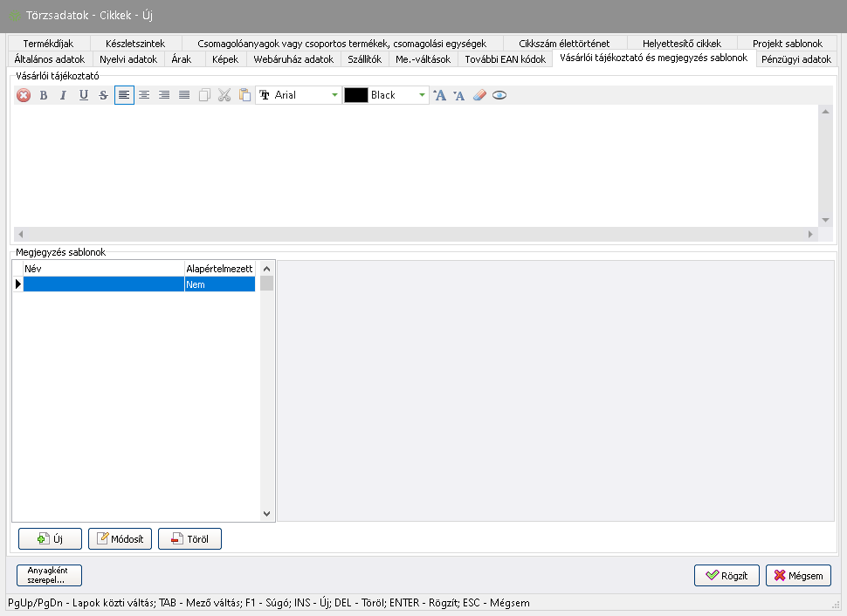Click the eraser clear formatting icon
The width and height of the screenshot is (847, 616).
coord(479,95)
